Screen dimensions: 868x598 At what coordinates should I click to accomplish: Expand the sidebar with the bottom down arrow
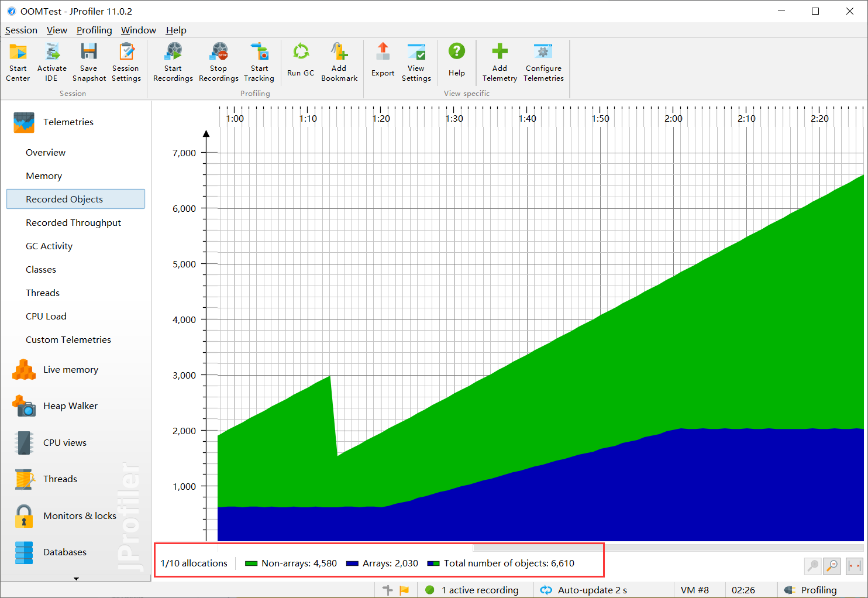click(x=76, y=579)
